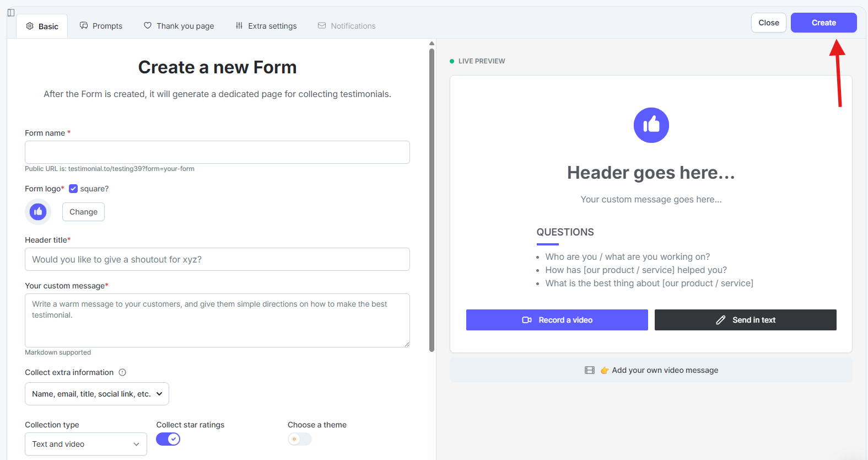Disable the Collect star ratings toggle
This screenshot has width=868, height=460.
click(168, 439)
